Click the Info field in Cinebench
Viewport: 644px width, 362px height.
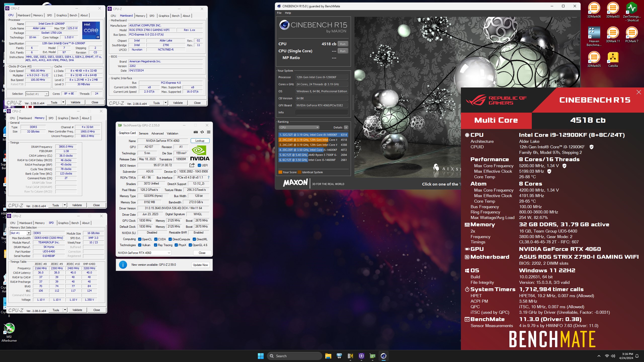[x=322, y=112]
